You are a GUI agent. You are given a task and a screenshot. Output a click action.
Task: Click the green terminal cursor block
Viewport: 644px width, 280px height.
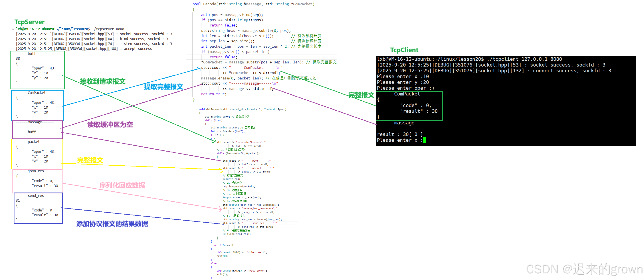point(424,140)
